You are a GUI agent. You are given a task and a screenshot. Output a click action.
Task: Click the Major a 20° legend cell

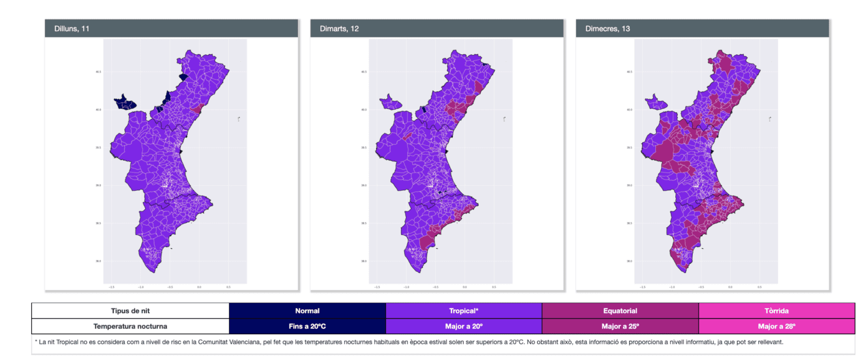click(464, 326)
